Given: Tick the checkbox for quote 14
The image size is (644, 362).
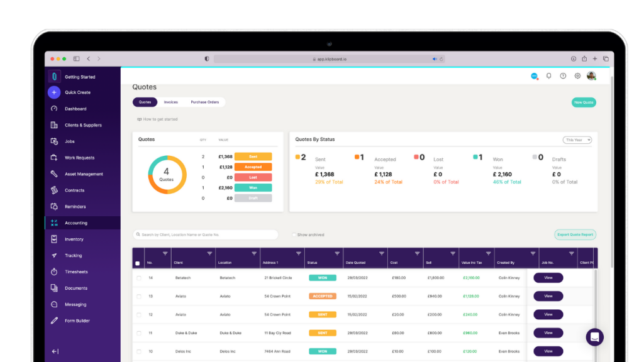Looking at the screenshot, I should click(x=139, y=278).
